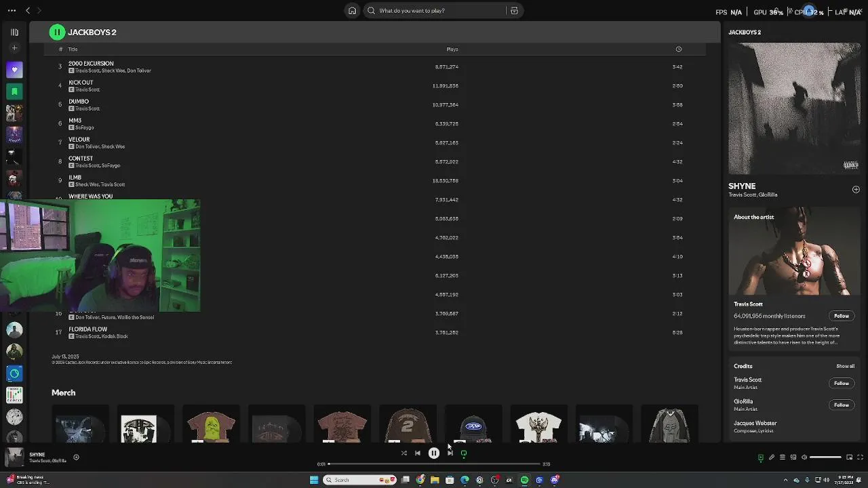The height and width of the screenshot is (488, 868).
Task: Open SHYNE album cover in Now Playing panel
Action: pyautogui.click(x=794, y=108)
